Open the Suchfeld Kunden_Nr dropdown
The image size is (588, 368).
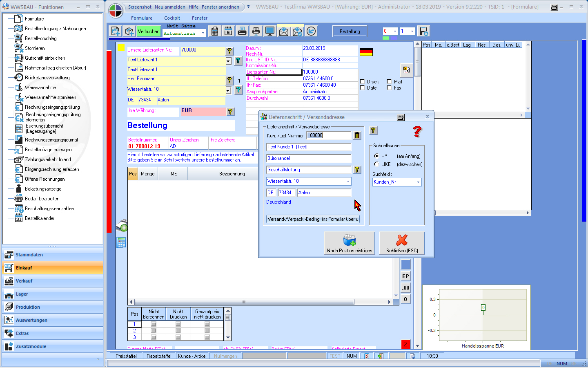418,182
